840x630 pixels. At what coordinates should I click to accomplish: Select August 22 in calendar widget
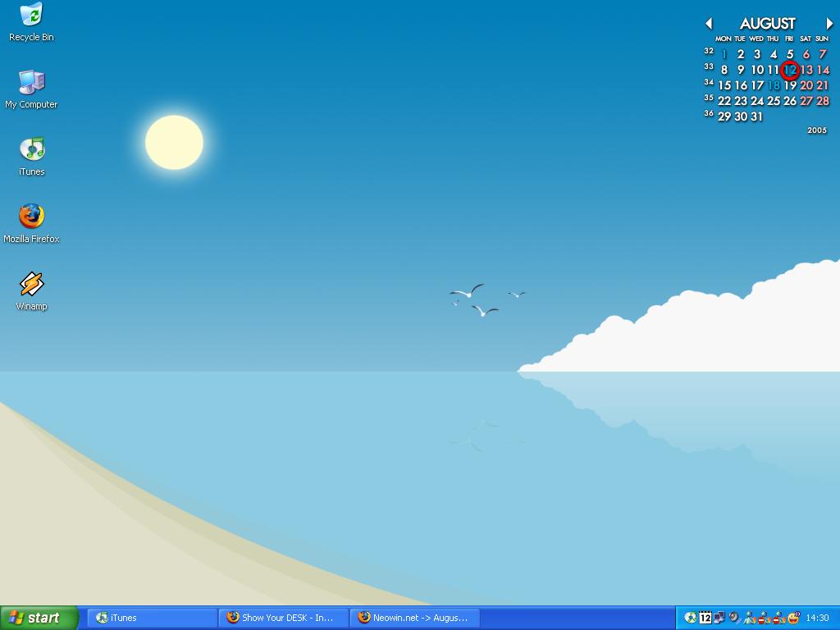point(724,101)
